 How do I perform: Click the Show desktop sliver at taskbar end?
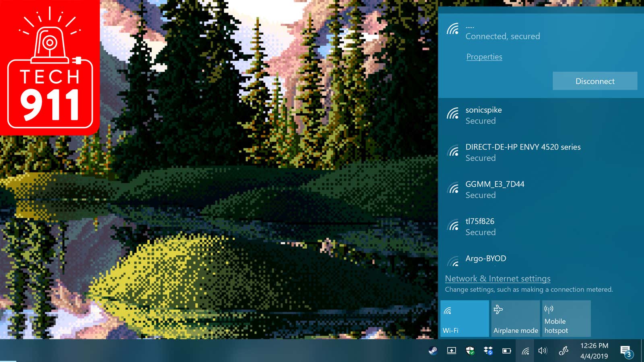pos(642,351)
